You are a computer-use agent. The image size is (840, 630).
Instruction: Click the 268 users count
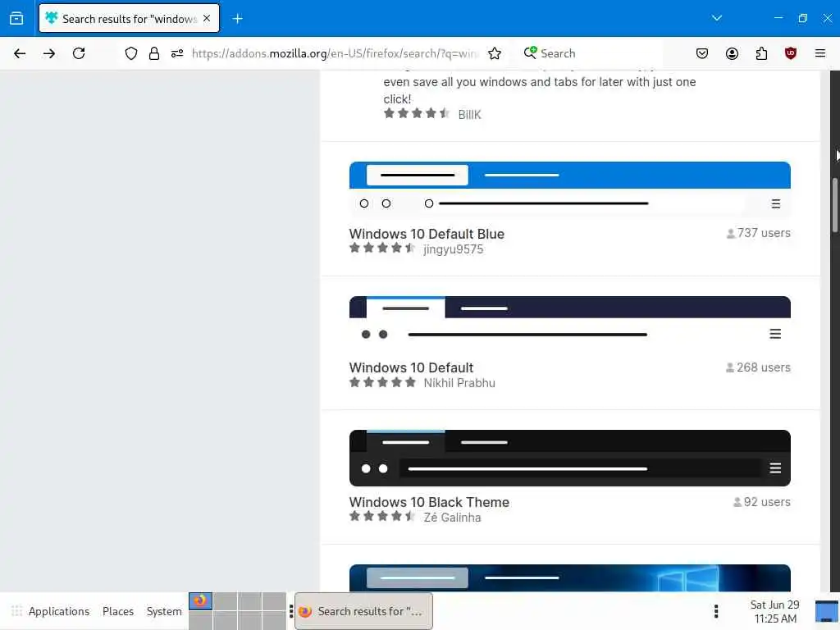757,368
